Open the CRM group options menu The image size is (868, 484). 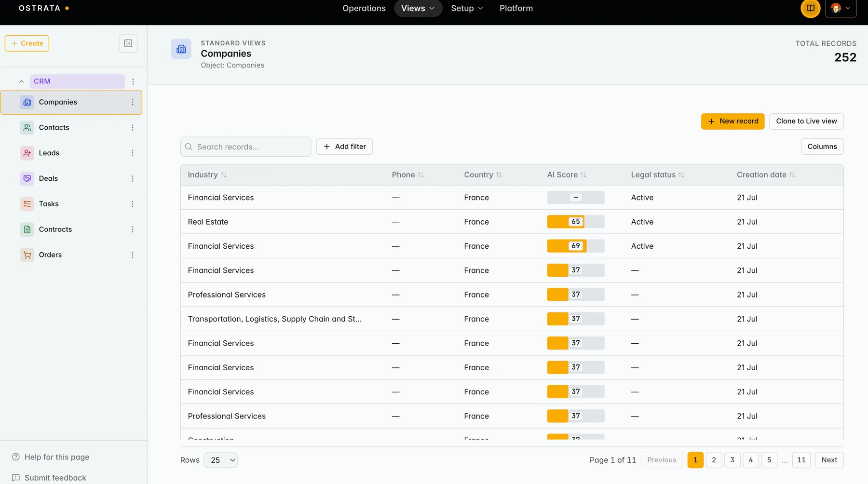point(133,81)
